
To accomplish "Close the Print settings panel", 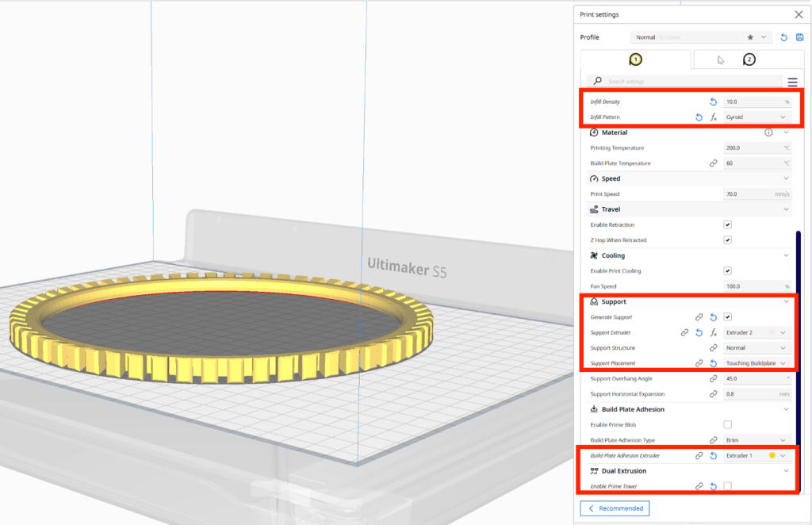I will click(x=799, y=14).
